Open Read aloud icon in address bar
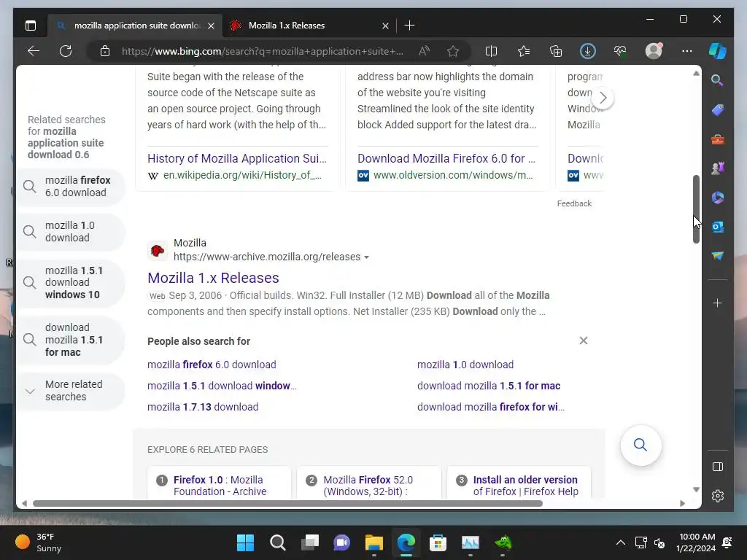The height and width of the screenshot is (560, 747). coord(424,51)
